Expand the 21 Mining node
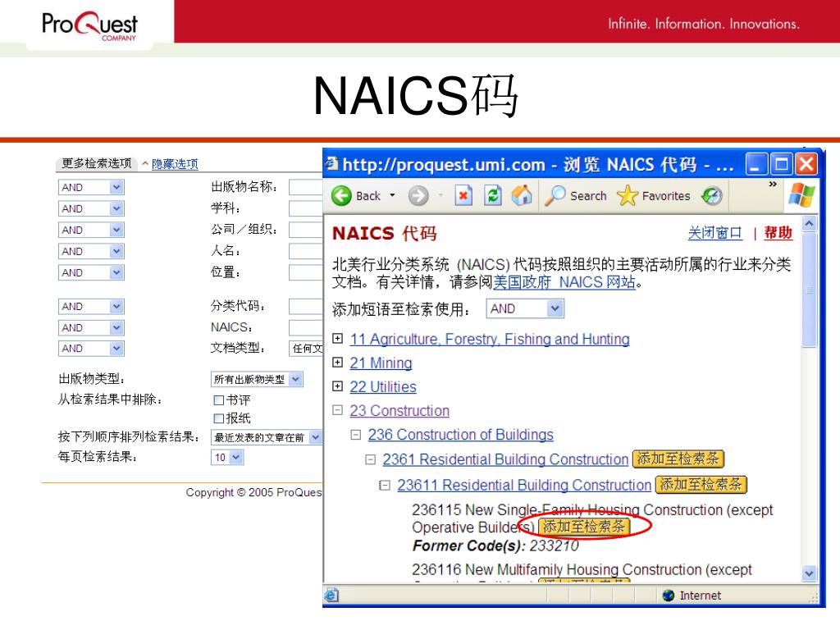This screenshot has width=840, height=630. point(337,363)
